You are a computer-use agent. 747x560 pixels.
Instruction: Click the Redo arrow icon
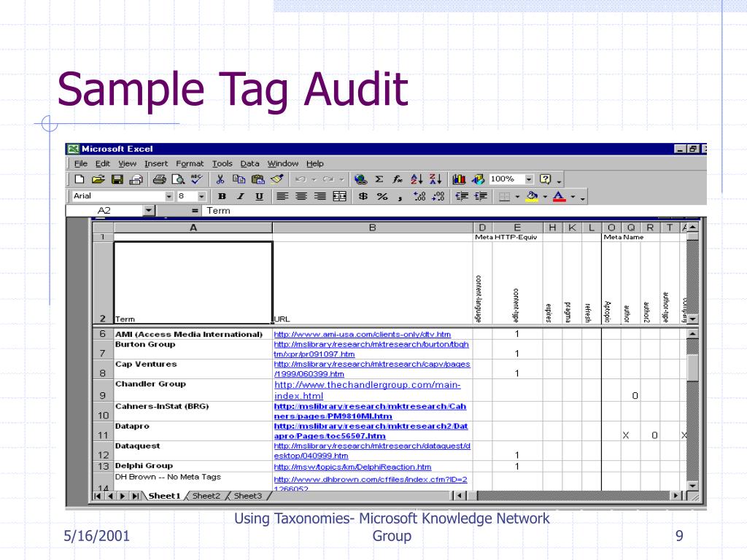pos(328,179)
